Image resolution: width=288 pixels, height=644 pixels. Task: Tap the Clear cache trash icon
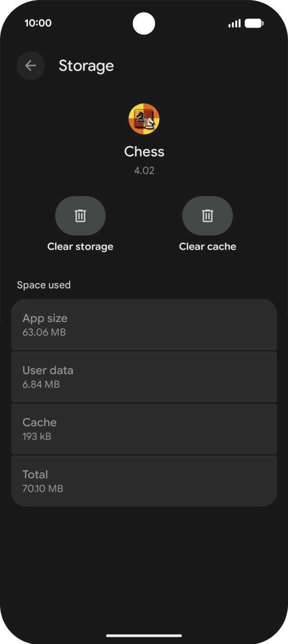pos(207,216)
